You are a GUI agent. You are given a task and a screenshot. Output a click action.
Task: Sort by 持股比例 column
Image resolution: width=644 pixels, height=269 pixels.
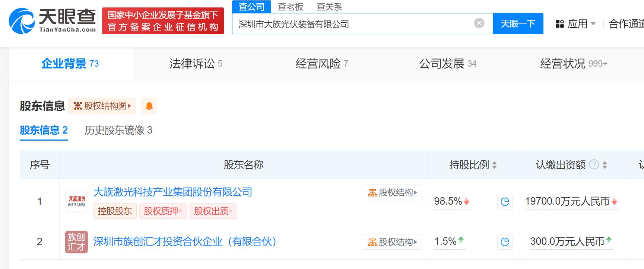tap(494, 165)
